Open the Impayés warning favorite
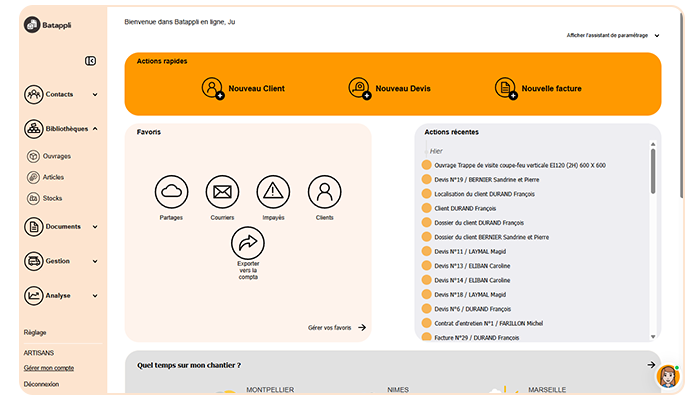The width and height of the screenshot is (700, 400). (273, 192)
